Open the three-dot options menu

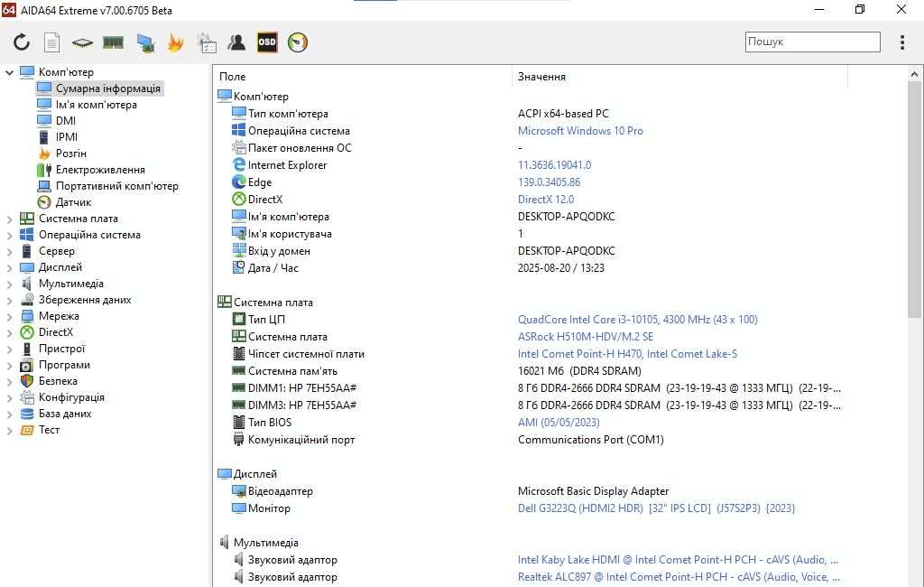coord(902,42)
